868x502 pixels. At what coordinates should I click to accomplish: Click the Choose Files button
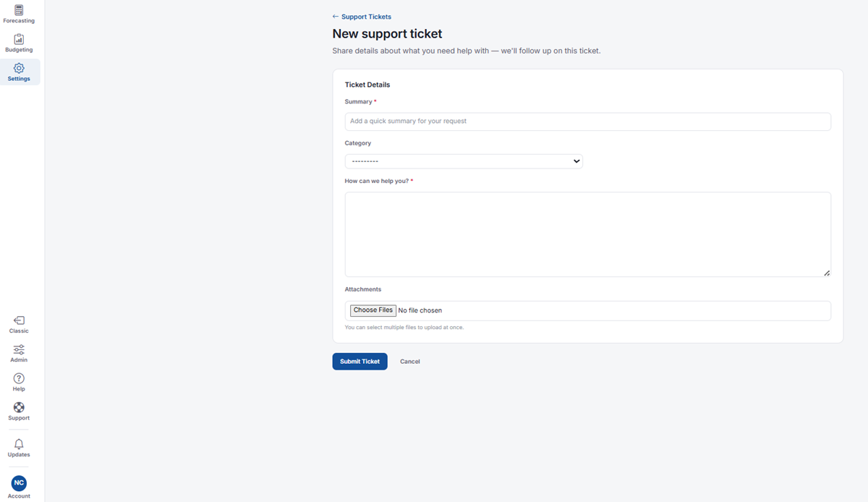373,310
